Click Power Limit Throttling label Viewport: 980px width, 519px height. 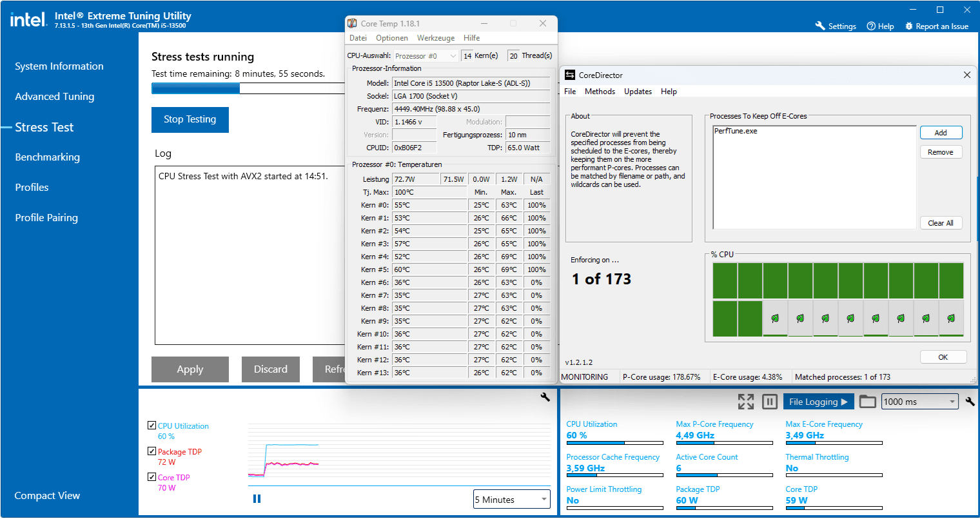coord(604,489)
